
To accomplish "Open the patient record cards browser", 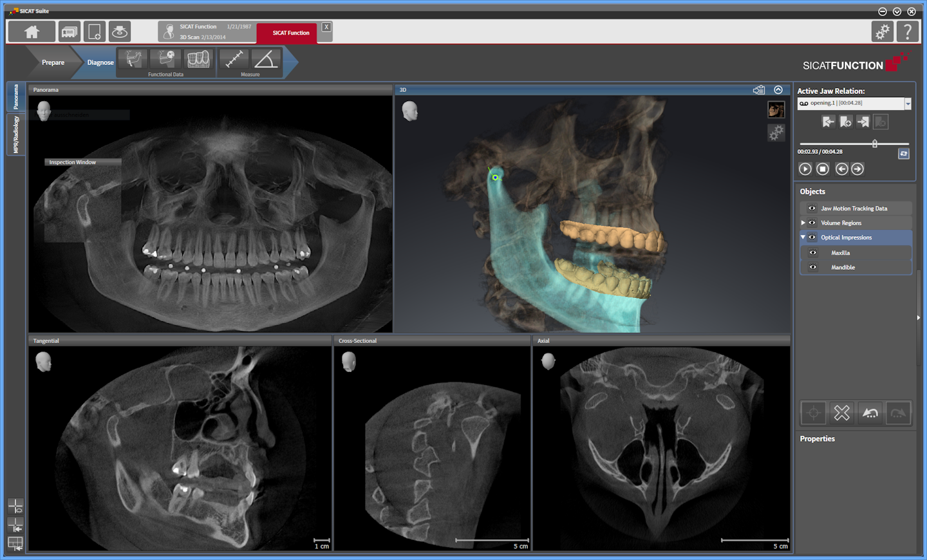I will click(x=70, y=31).
